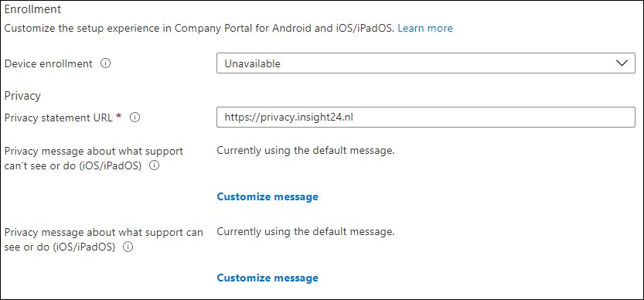Open the Learn more link
Image resolution: width=644 pixels, height=300 pixels.
425,28
